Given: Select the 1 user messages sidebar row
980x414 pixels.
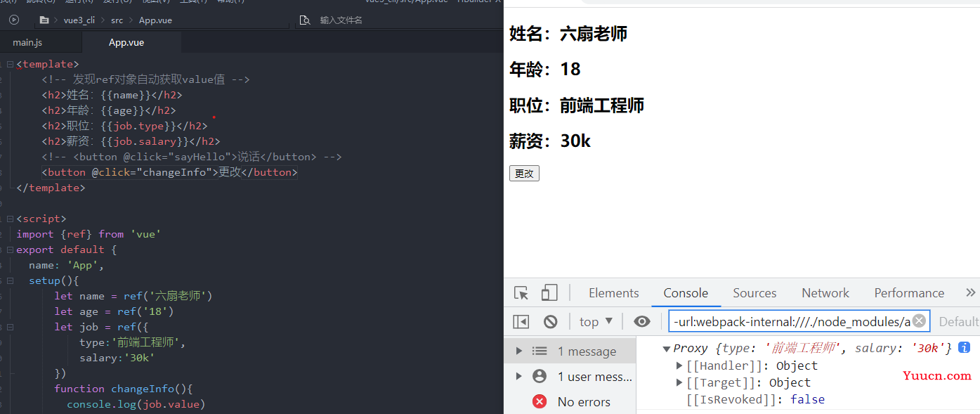Looking at the screenshot, I should [x=570, y=376].
